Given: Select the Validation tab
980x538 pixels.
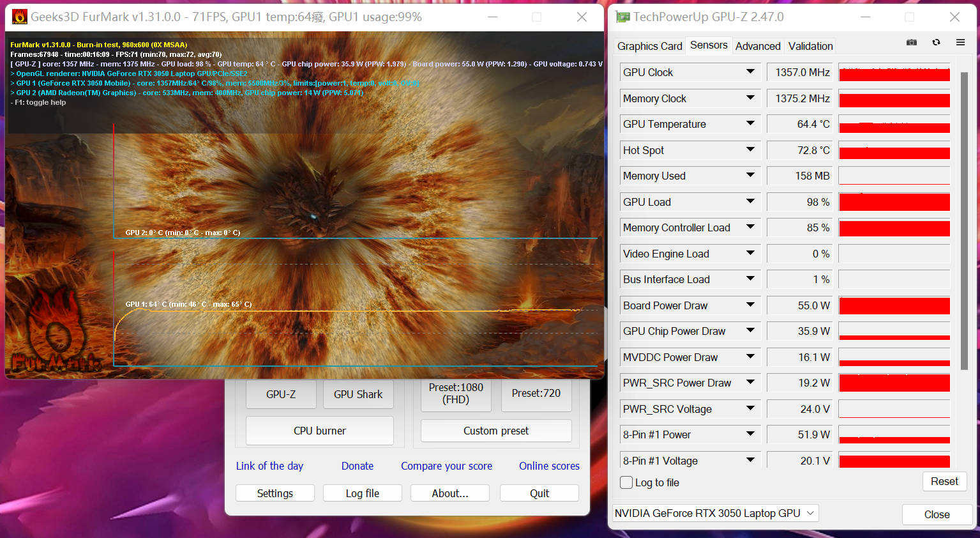Looking at the screenshot, I should click(810, 46).
